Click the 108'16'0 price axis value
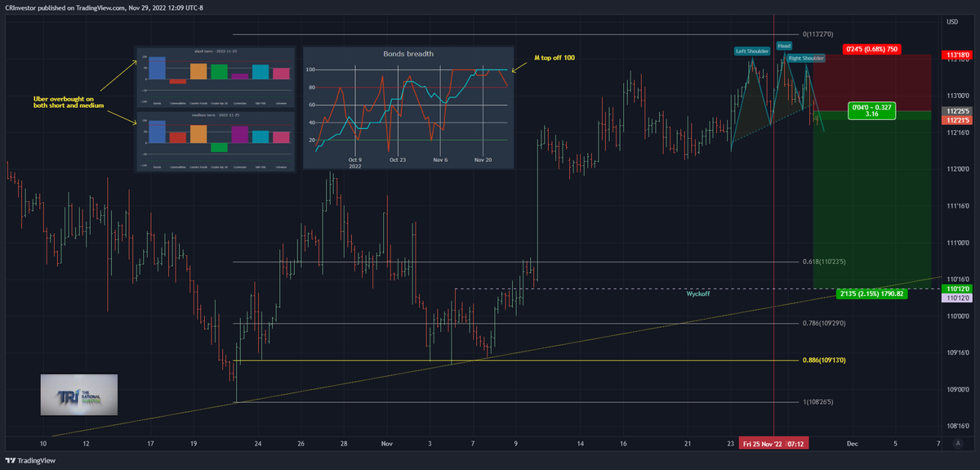980x470 pixels. coord(956,426)
